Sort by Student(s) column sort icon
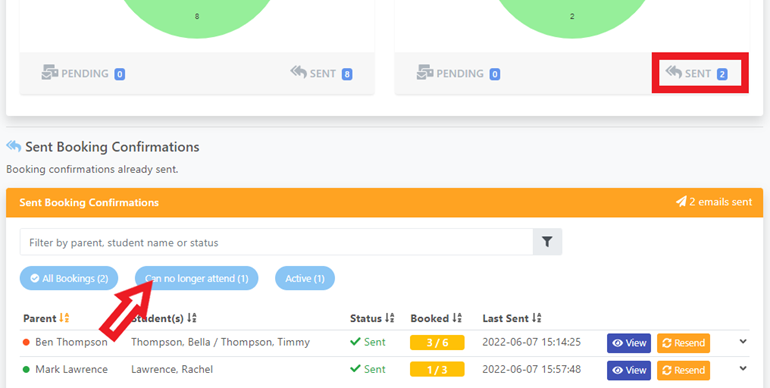 point(192,318)
